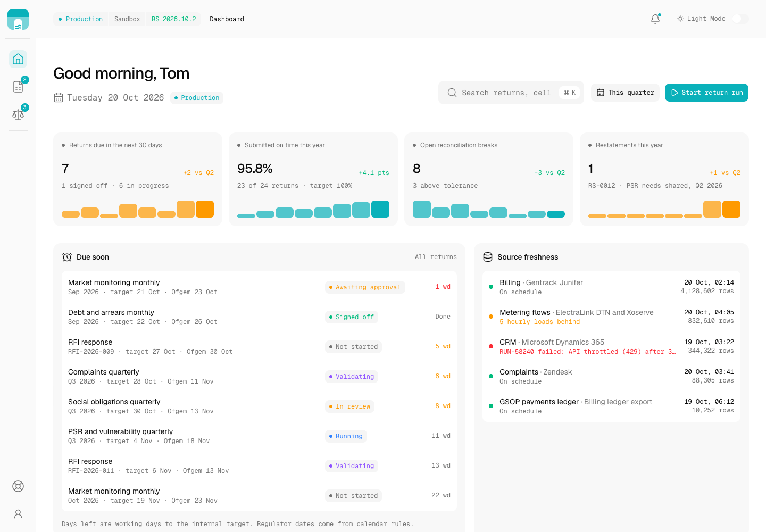The width and height of the screenshot is (766, 532).
Task: Click the In review status badge
Action: [349, 406]
